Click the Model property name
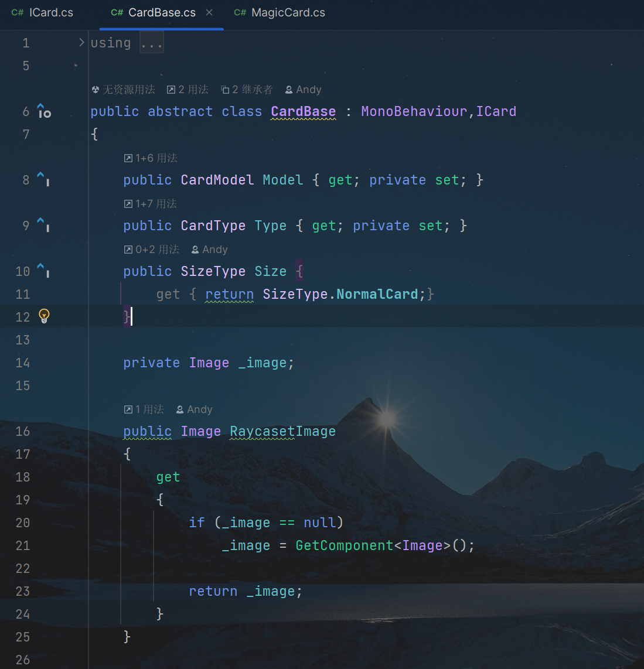 click(283, 180)
